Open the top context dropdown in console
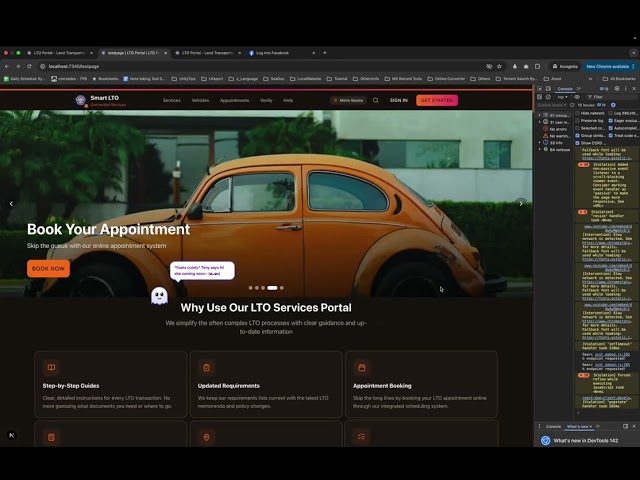The width and height of the screenshot is (640, 480). click(562, 97)
